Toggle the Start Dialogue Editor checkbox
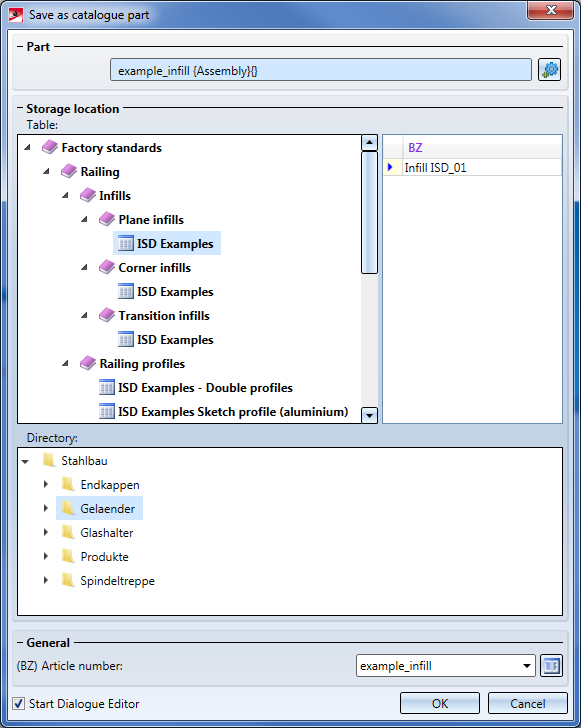The height and width of the screenshot is (728, 581). (x=19, y=703)
